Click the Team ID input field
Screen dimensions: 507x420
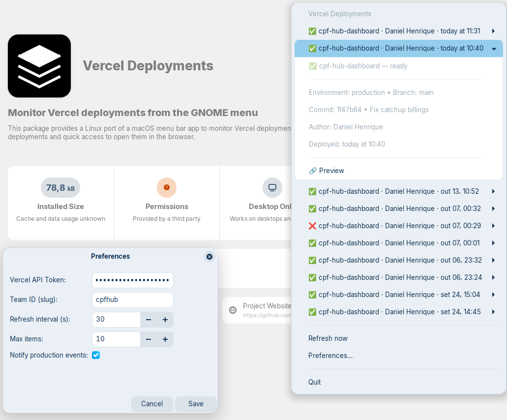pyautogui.click(x=132, y=300)
